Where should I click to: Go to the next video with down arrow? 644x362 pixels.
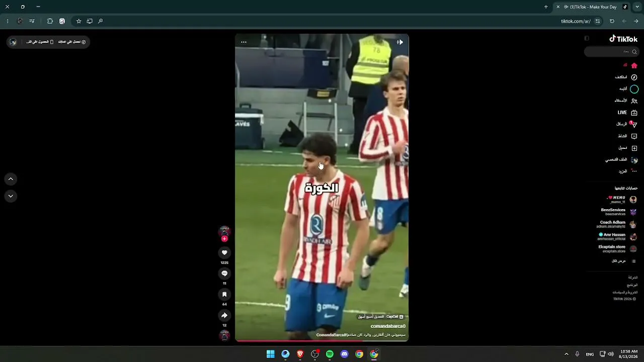coord(11,196)
